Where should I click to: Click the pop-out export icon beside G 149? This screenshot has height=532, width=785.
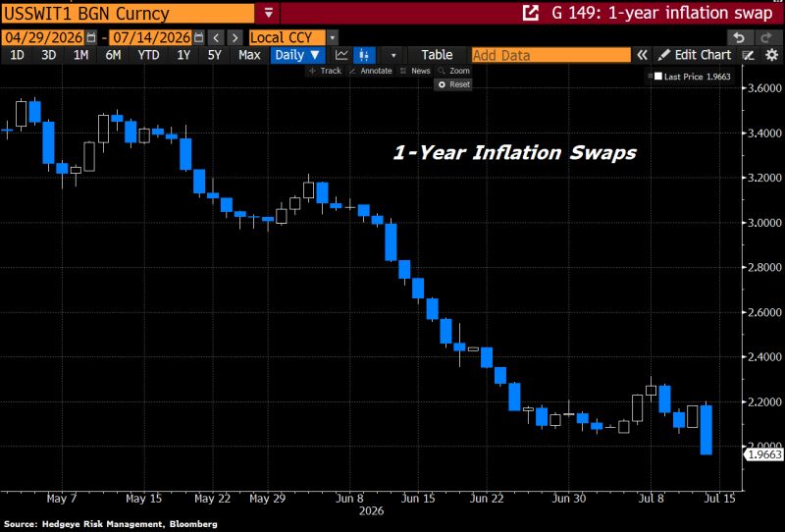[531, 13]
